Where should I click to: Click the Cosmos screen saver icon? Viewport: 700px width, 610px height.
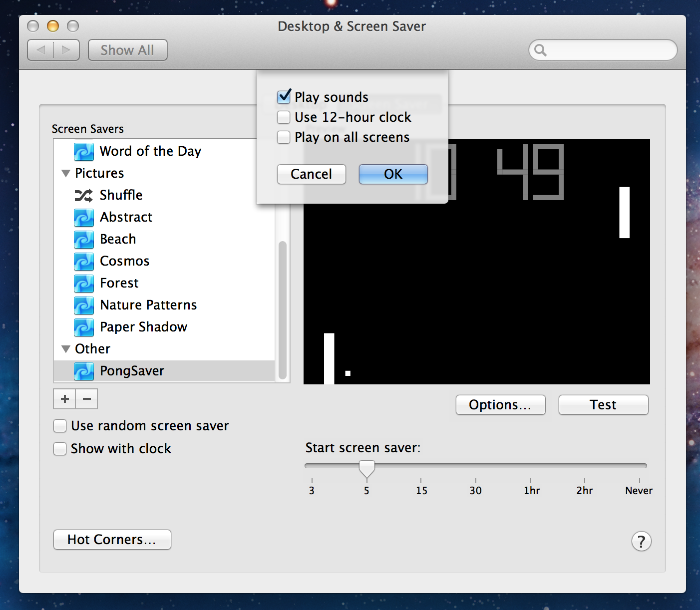[x=84, y=261]
